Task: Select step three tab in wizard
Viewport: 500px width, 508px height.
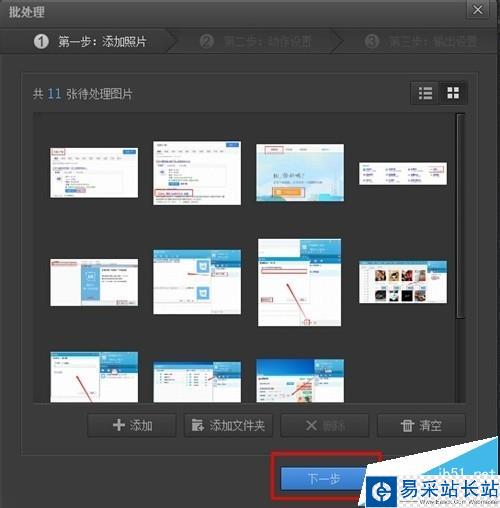Action: (421, 42)
